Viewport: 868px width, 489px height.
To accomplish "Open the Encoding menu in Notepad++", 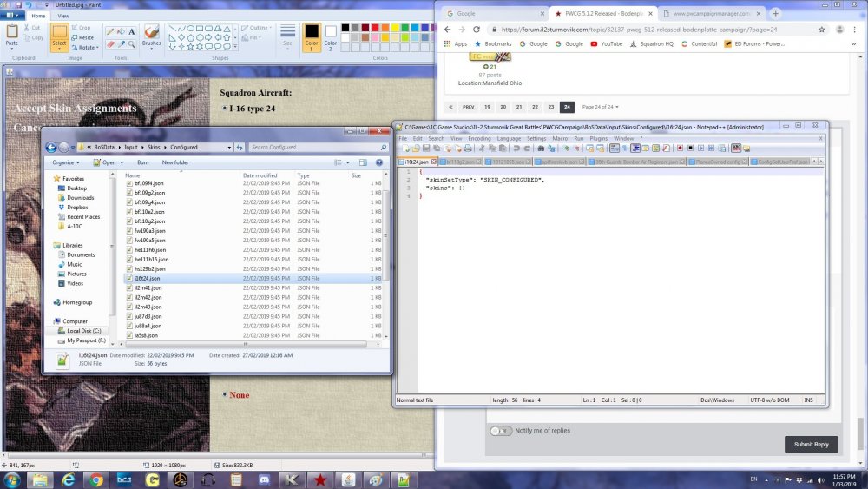I will (479, 138).
